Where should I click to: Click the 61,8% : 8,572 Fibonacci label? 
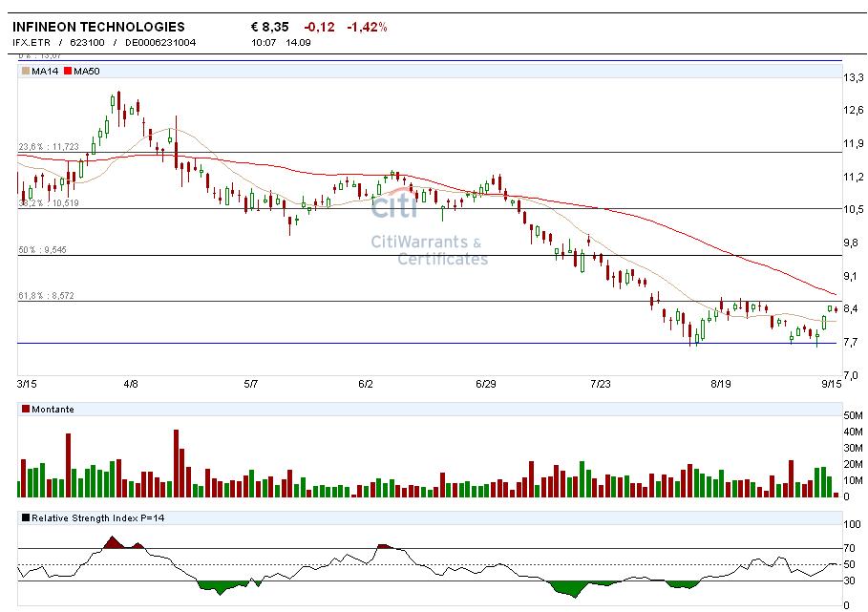pos(46,295)
